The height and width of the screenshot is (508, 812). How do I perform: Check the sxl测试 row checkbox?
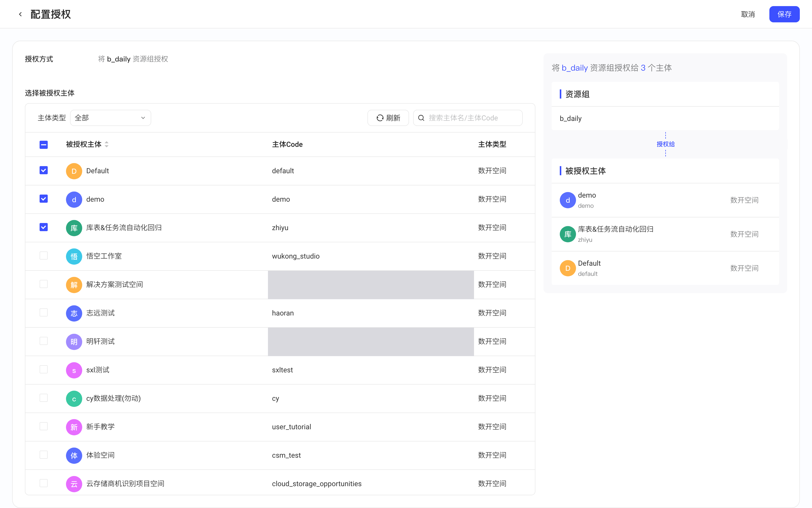pos(44,370)
